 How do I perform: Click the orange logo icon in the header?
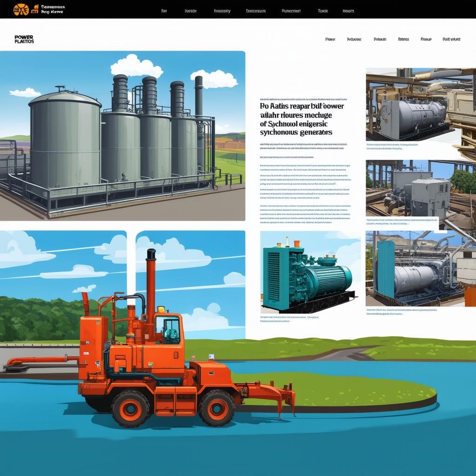[x=21, y=9]
